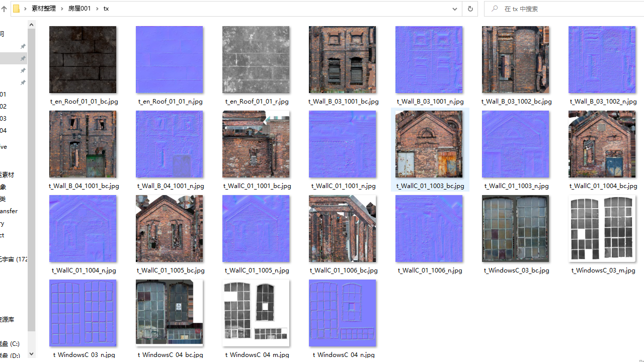
Task: Refresh the current tx folder
Action: pyautogui.click(x=470, y=9)
